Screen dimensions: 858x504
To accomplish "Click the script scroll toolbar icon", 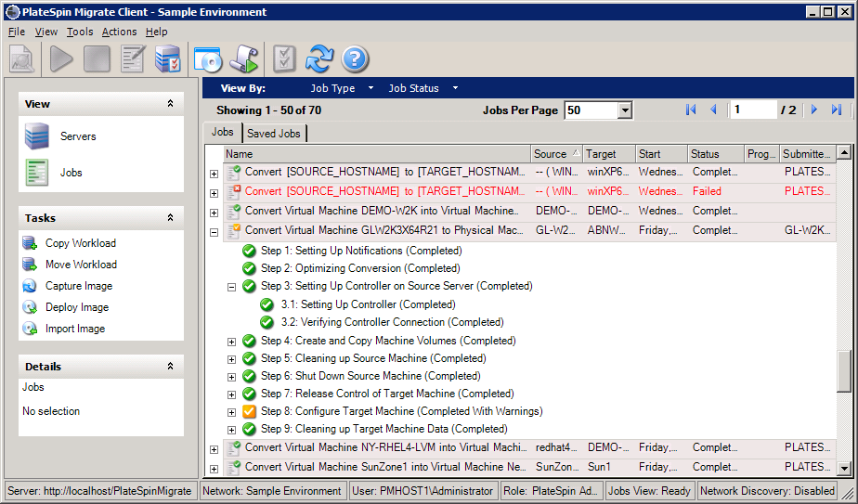I will pos(244,59).
